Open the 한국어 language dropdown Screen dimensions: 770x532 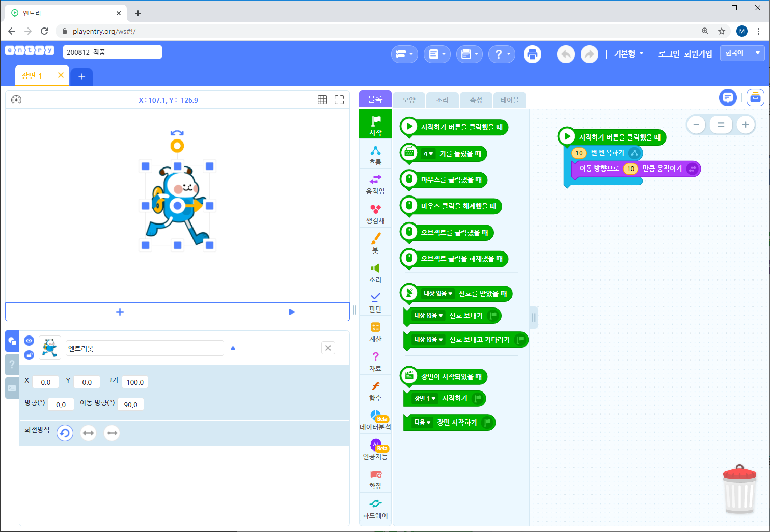742,53
